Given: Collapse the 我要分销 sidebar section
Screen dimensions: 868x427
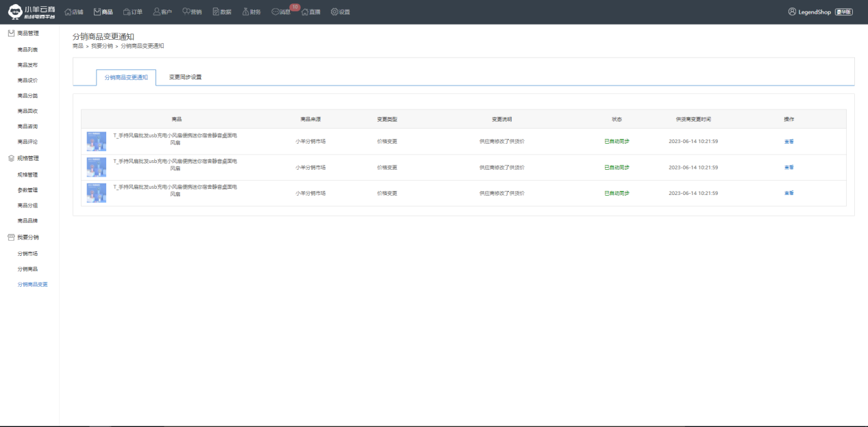Looking at the screenshot, I should pyautogui.click(x=27, y=237).
